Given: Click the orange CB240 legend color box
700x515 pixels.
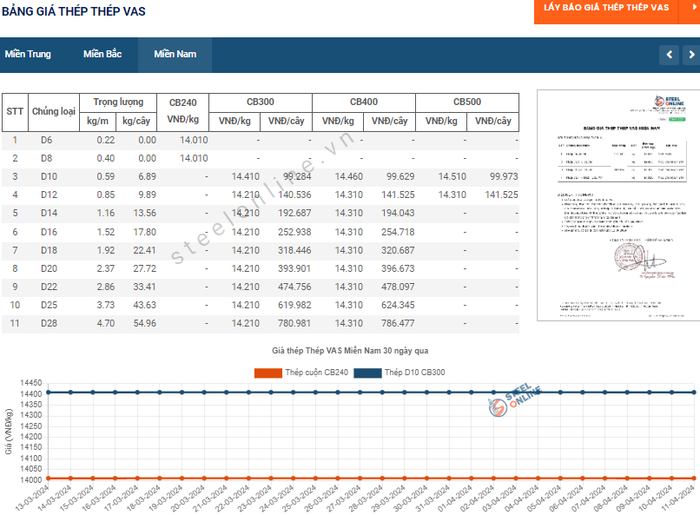Looking at the screenshot, I should pyautogui.click(x=267, y=373).
